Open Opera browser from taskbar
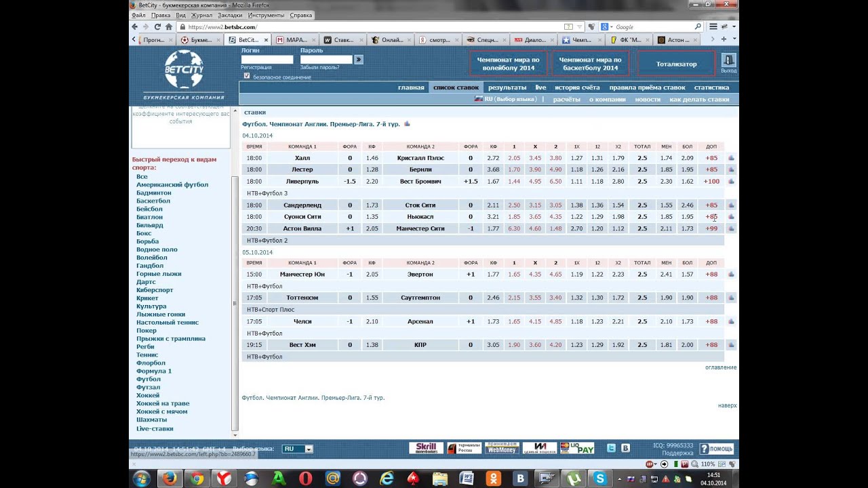Image resolution: width=868 pixels, height=488 pixels. click(x=305, y=479)
